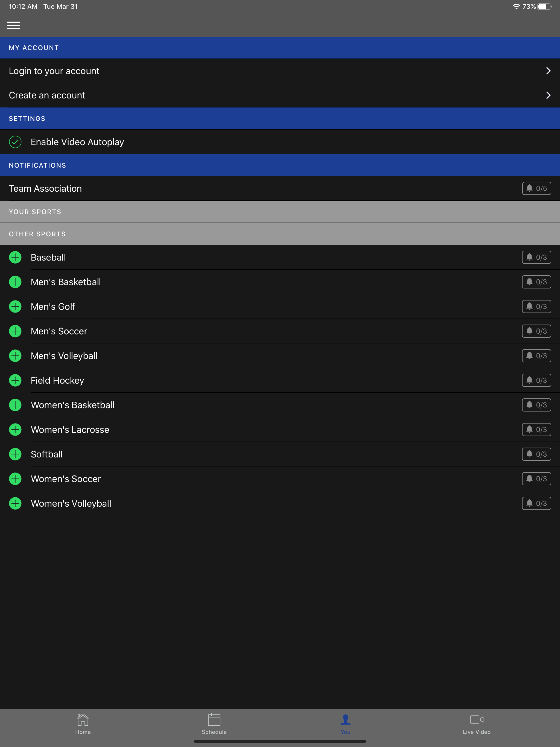Select the Women's Basketball label

(x=73, y=405)
